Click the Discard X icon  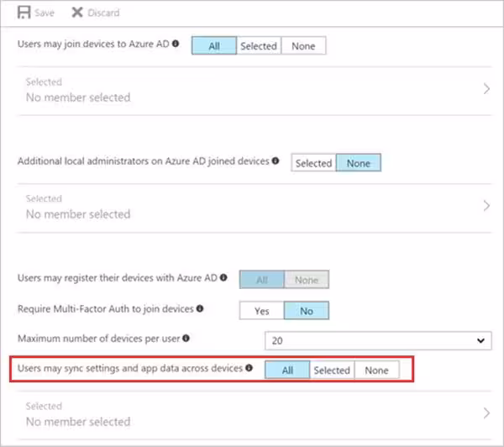(77, 13)
